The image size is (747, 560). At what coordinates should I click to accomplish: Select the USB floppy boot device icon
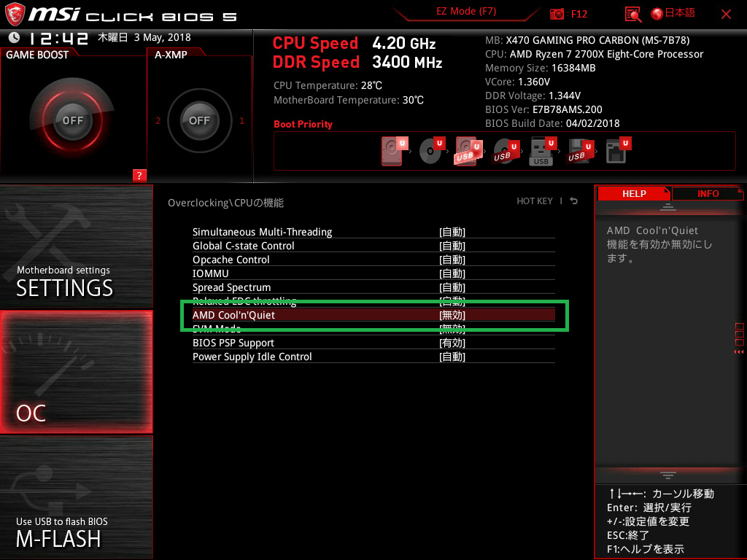580,152
